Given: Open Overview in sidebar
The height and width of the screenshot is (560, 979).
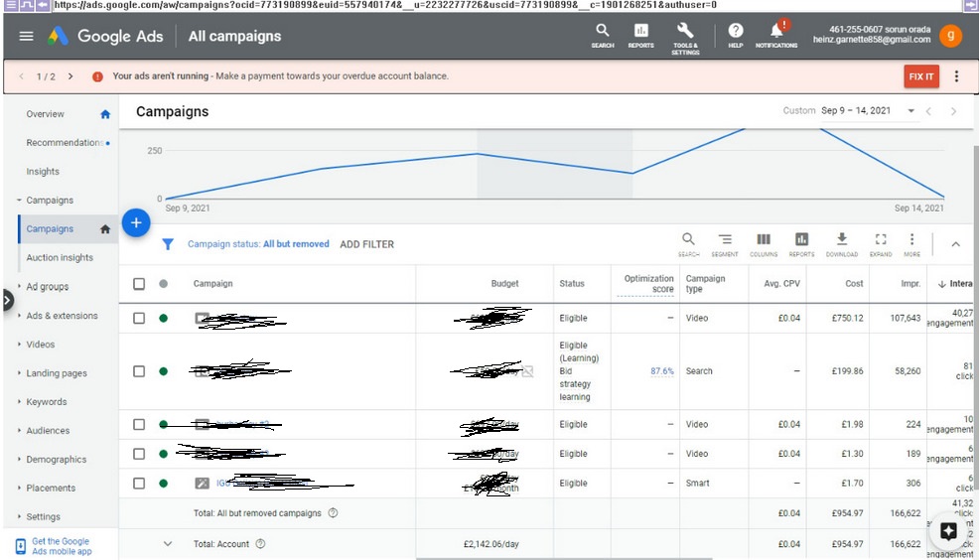Looking at the screenshot, I should click(45, 114).
